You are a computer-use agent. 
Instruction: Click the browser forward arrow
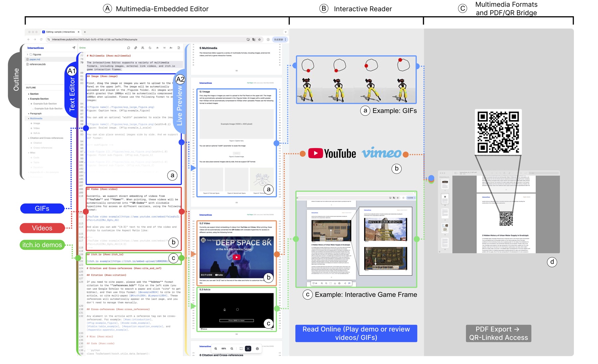pos(35,40)
